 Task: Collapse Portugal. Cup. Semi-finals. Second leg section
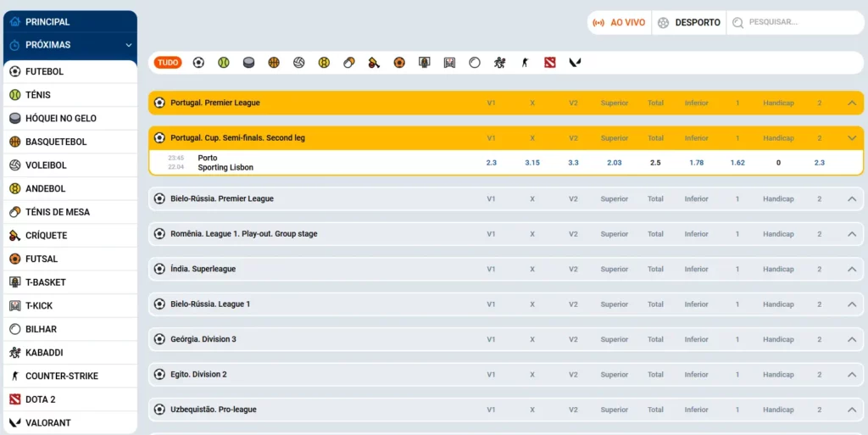coord(852,138)
